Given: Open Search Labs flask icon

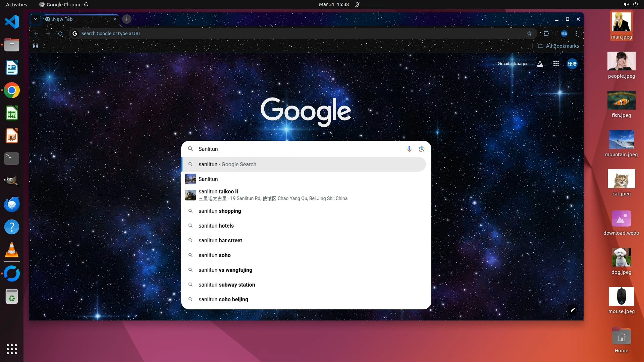Looking at the screenshot, I should [x=540, y=64].
